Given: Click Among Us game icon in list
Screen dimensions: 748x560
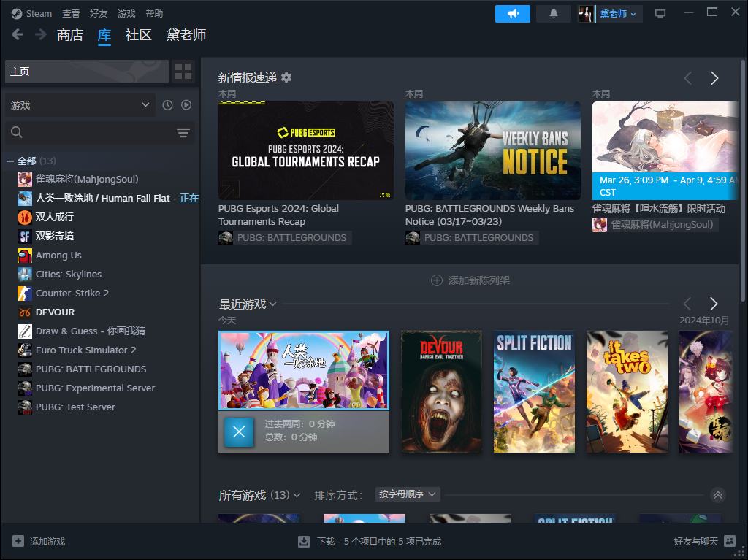Looking at the screenshot, I should pyautogui.click(x=25, y=256).
